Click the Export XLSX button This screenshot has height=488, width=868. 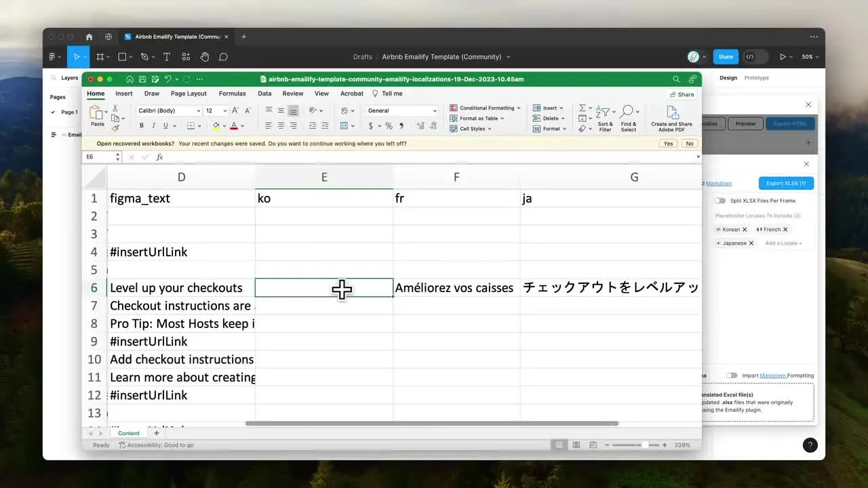(x=785, y=183)
